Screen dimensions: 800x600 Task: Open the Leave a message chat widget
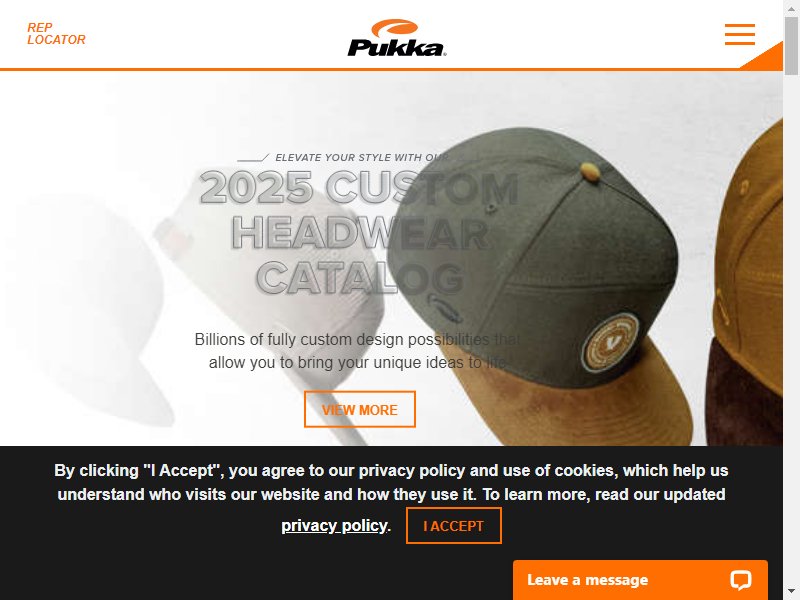pos(640,580)
